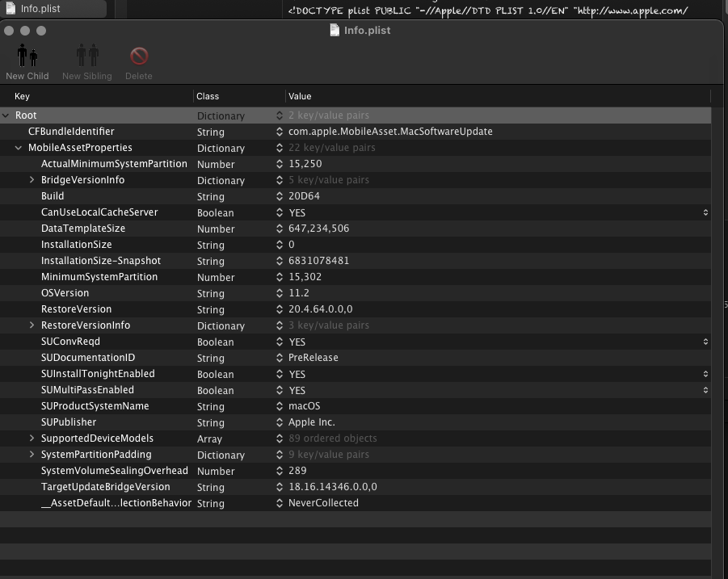This screenshot has height=579, width=728.
Task: Open class selector for the RestoreVersionInfo row
Action: pos(279,325)
